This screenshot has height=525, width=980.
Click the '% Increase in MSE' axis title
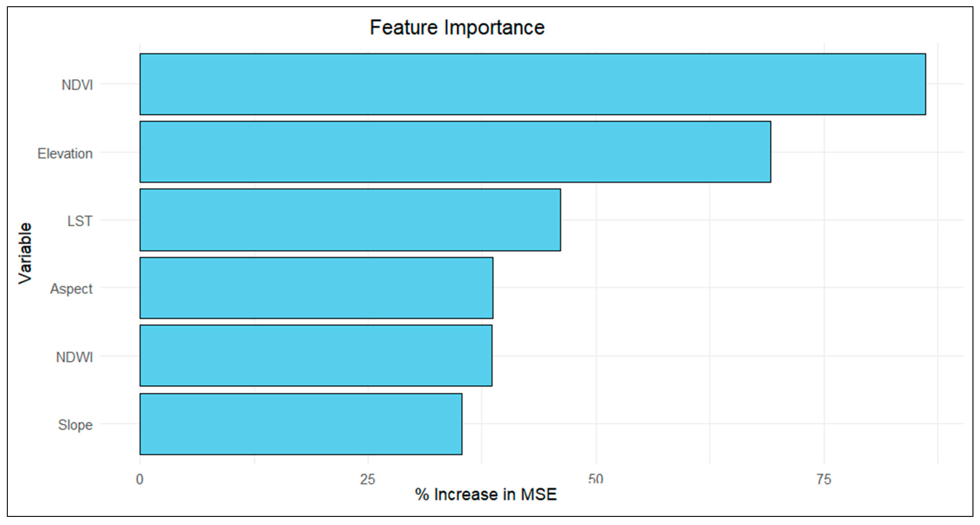[486, 495]
